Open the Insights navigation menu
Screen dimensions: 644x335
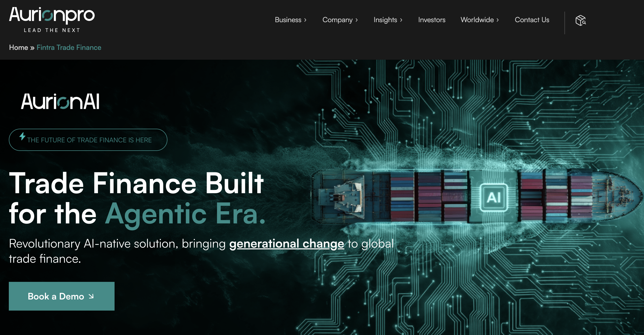tap(385, 20)
